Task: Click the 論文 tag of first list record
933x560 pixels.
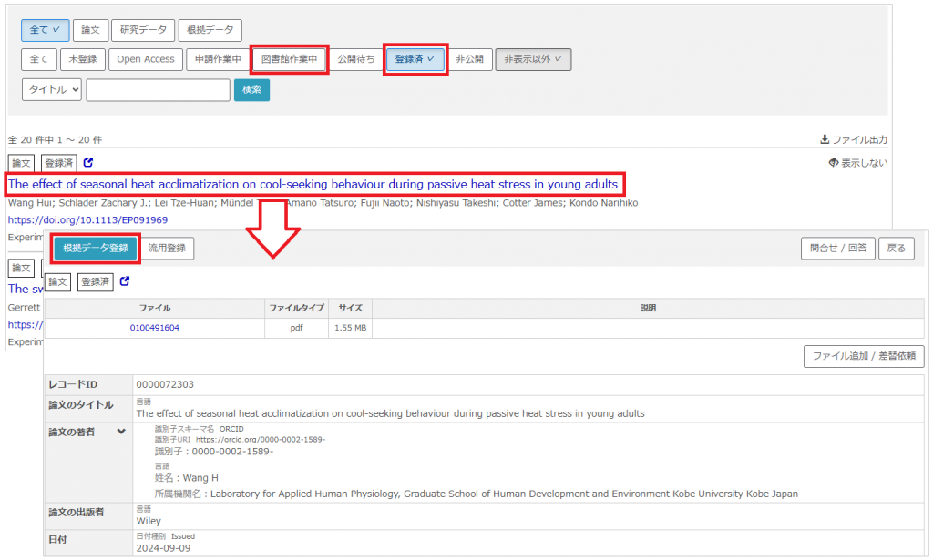Action: pyautogui.click(x=21, y=163)
